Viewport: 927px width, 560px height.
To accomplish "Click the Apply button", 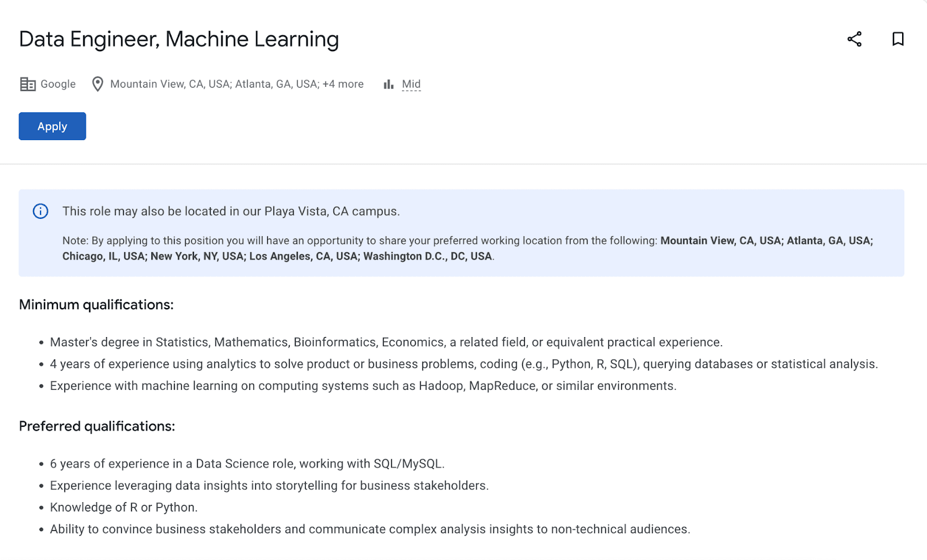I will click(52, 126).
